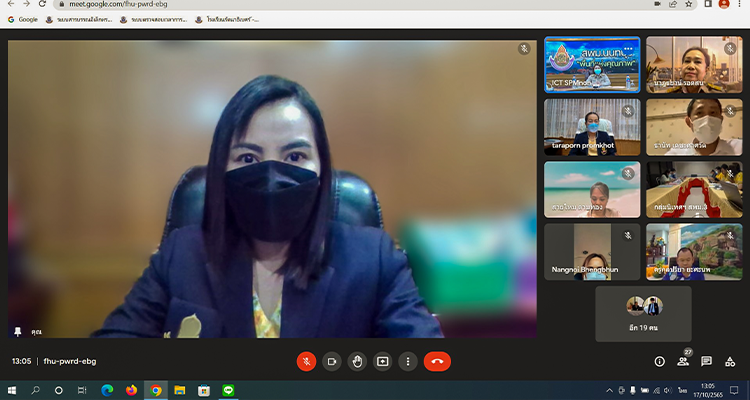Screen dimensions: 750x400
Task: Open network settings in system tray
Action: (656, 390)
